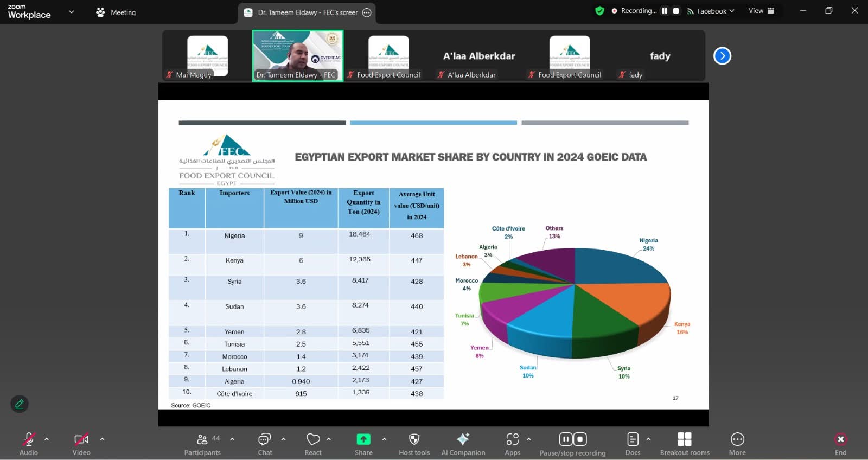Open the View menu
The image size is (868, 460).
coord(761,11)
